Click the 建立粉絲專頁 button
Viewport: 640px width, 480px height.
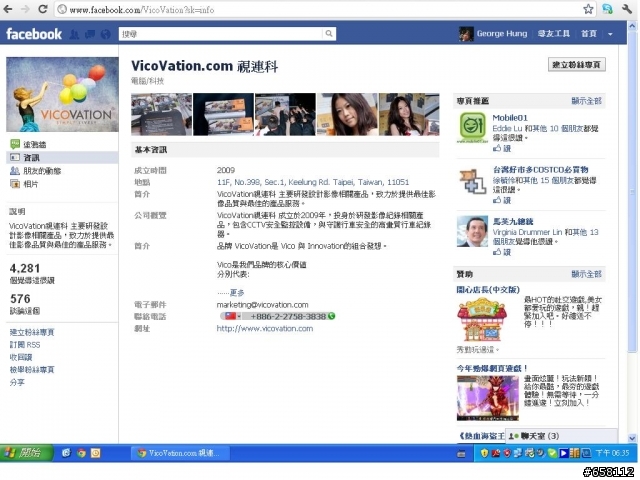coord(576,65)
